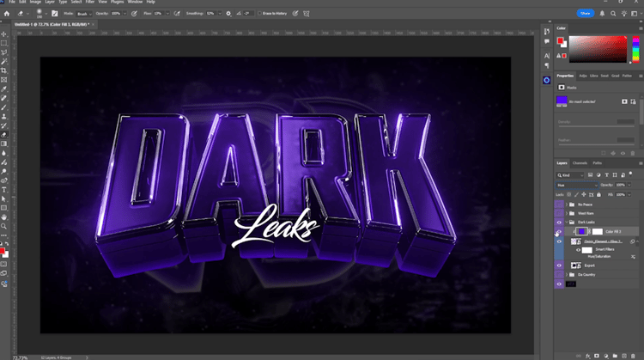Click the foreground color swatch in Color panel
Screen dimensions: 644x360
tap(560, 40)
